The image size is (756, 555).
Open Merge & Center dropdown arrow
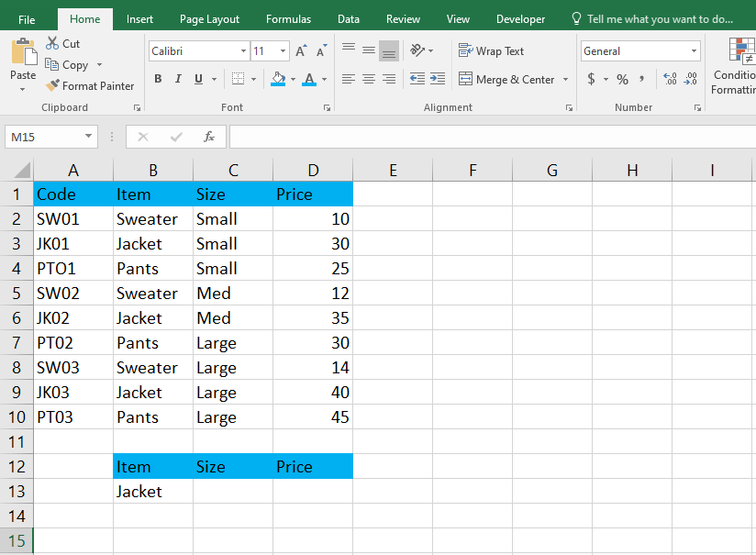565,79
